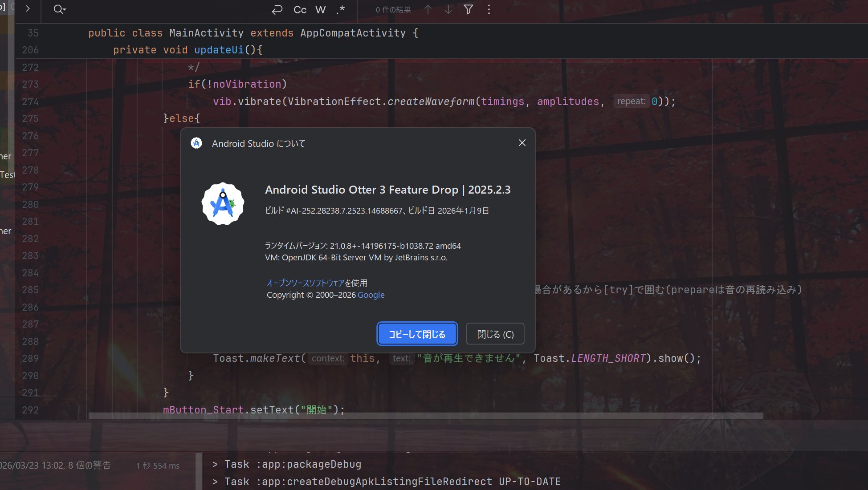Open search filter options funnel icon
This screenshot has width=868, height=490.
click(468, 9)
